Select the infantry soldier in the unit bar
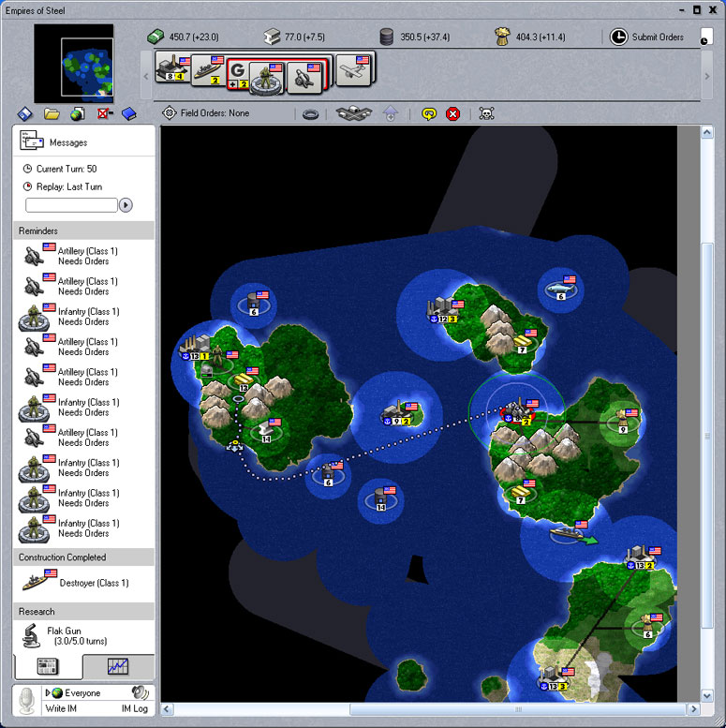The image size is (726, 728). pyautogui.click(x=266, y=79)
